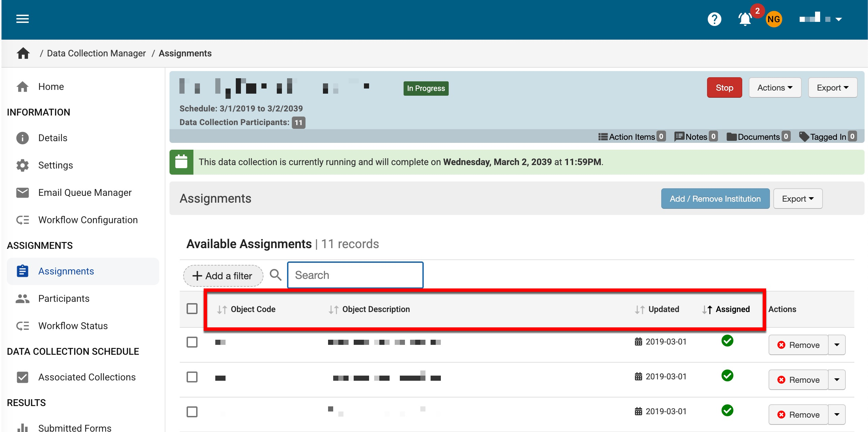Sort by Assigned column arrow
Viewport: 868px width, 432px height.
click(707, 310)
